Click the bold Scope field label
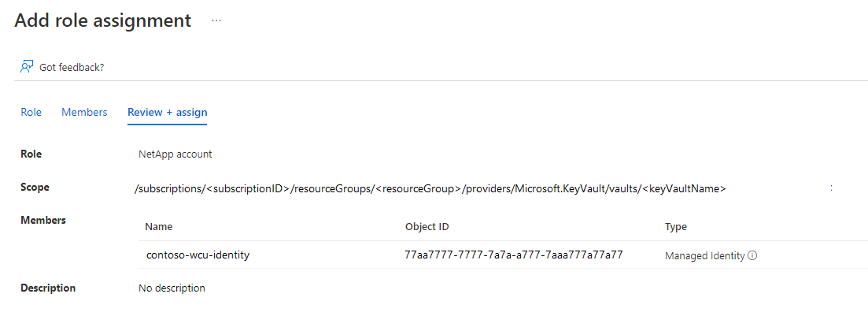 35,188
